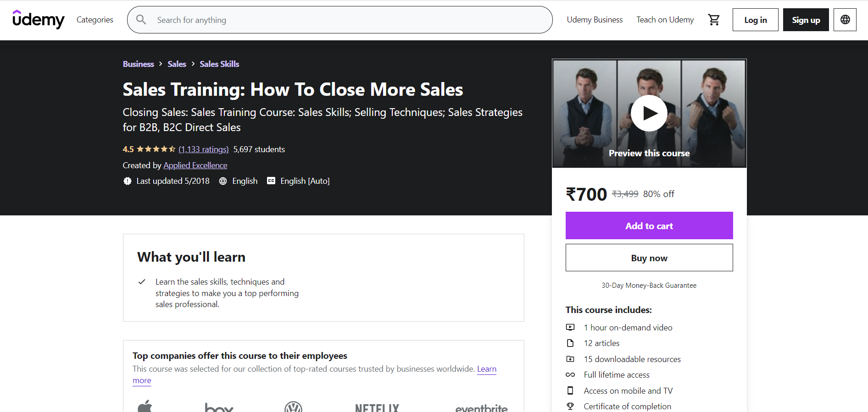Click the on-demand video icon
This screenshot has height=412, width=868.
pos(570,327)
